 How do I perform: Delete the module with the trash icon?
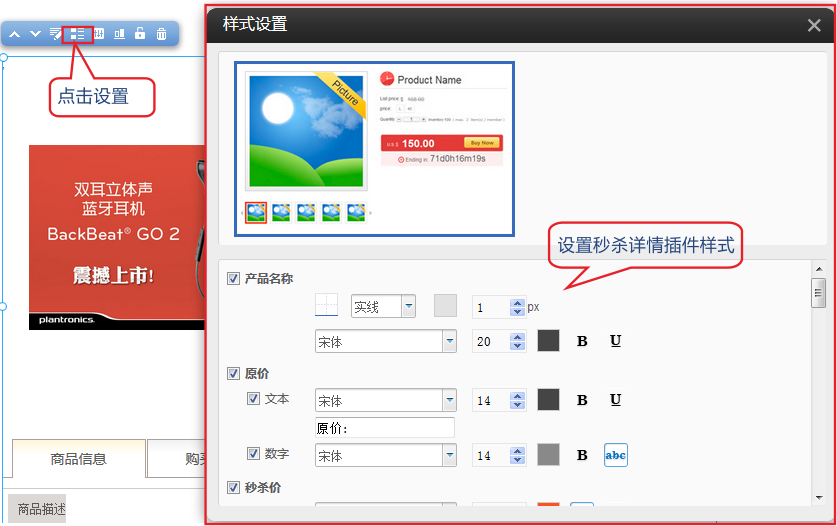click(x=161, y=34)
